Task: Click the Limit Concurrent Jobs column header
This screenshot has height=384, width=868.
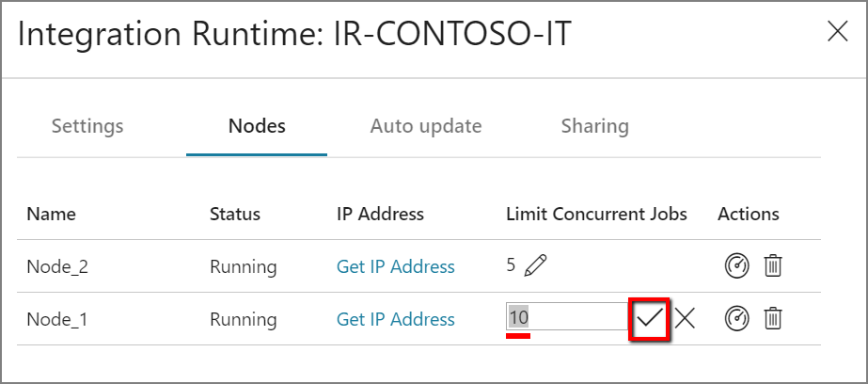Action: (596, 214)
